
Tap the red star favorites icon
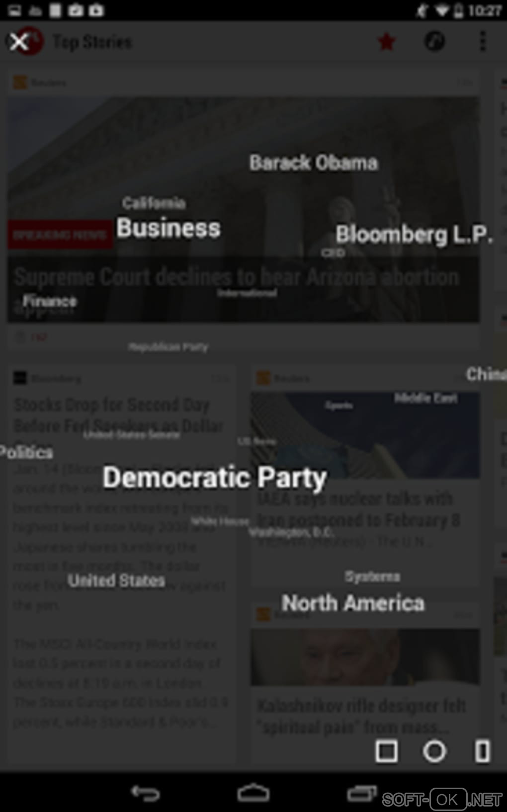tap(386, 42)
